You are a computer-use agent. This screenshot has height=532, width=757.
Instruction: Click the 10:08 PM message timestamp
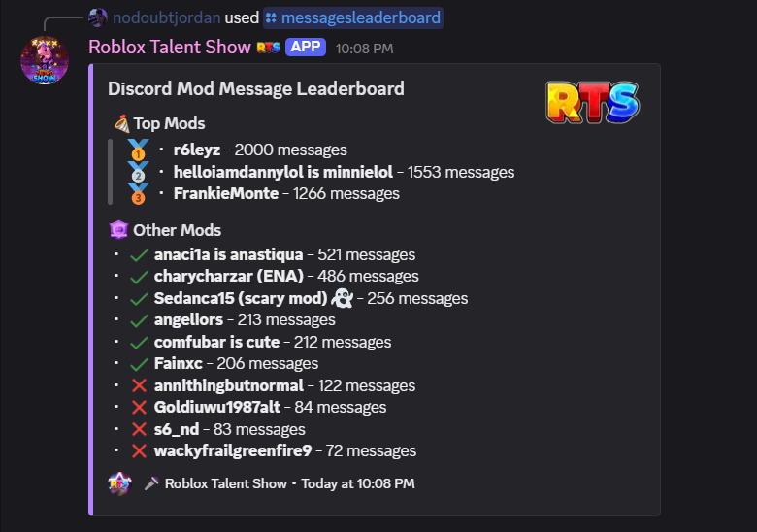[x=365, y=49]
